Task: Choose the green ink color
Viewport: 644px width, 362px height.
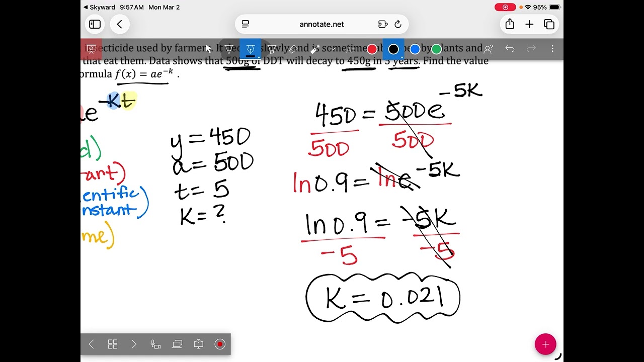Action: pyautogui.click(x=436, y=49)
